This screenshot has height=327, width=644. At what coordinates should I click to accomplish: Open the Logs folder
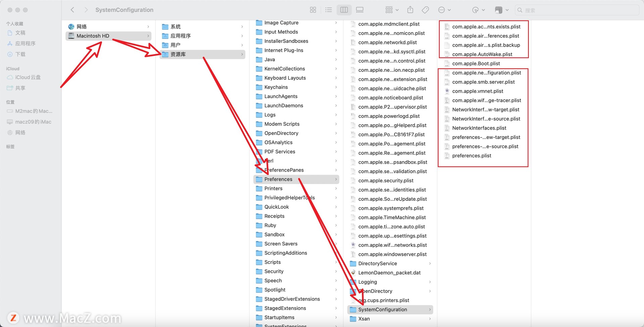pyautogui.click(x=296, y=115)
